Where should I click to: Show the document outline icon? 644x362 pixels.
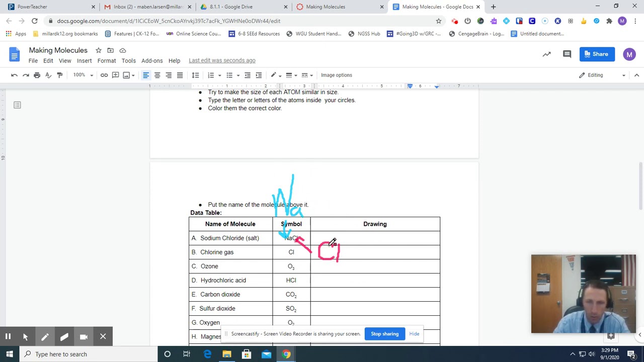click(x=17, y=105)
